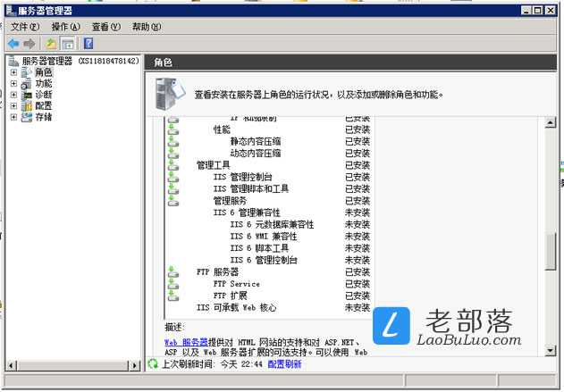Click the server icon in the 角色 header

pos(170,94)
